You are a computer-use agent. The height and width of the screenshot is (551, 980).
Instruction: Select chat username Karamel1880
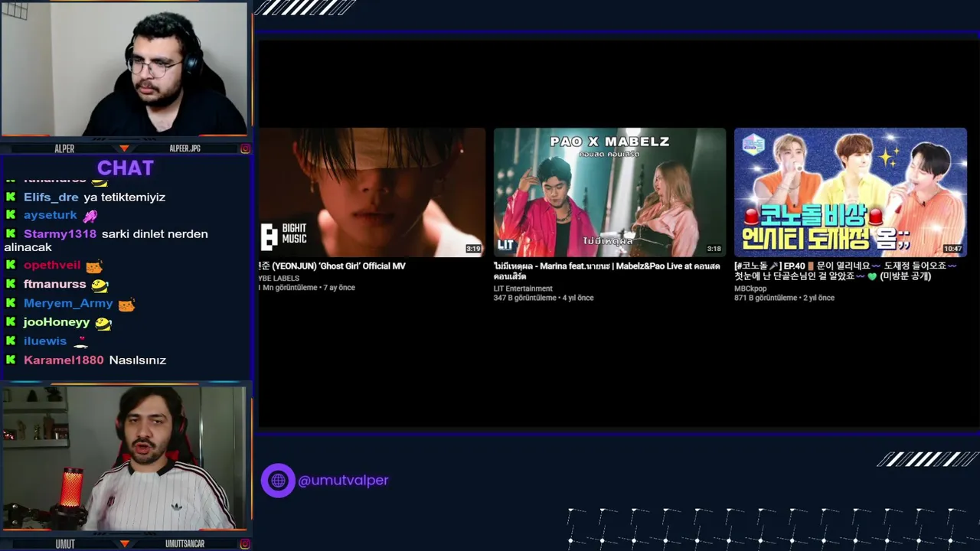[64, 360]
